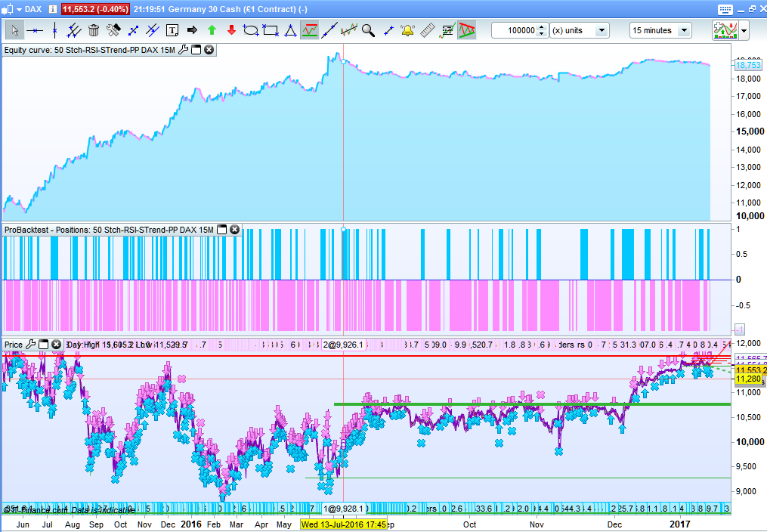
Task: Open dropdown arrow next to DAX title
Action: [x=19, y=9]
